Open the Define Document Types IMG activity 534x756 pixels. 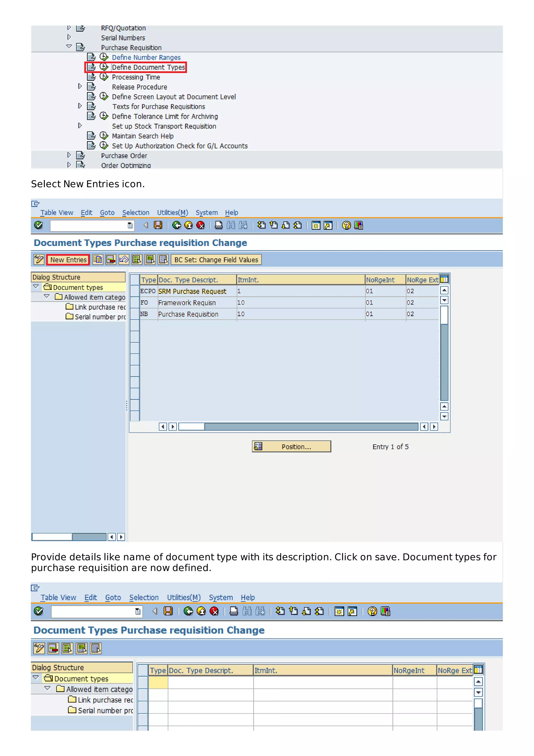(x=148, y=67)
